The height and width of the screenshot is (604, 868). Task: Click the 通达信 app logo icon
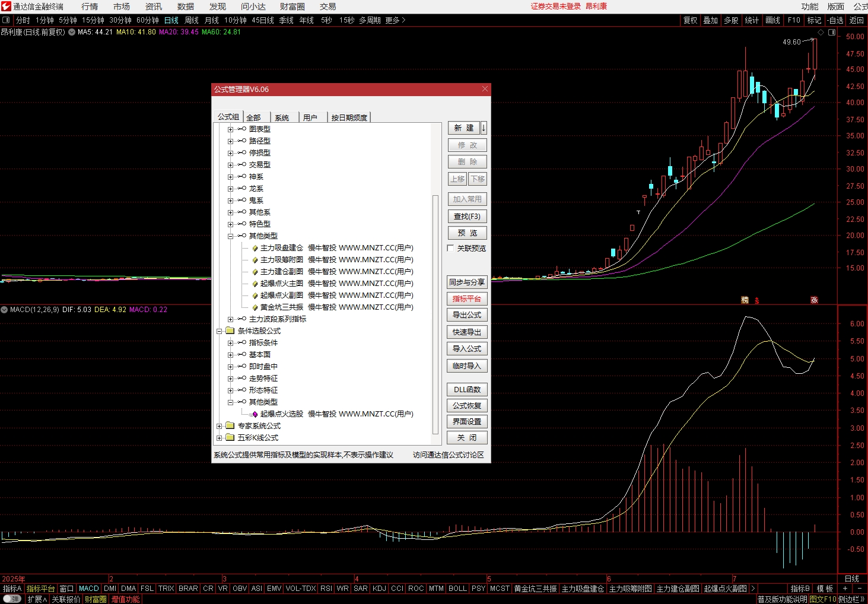(x=6, y=7)
